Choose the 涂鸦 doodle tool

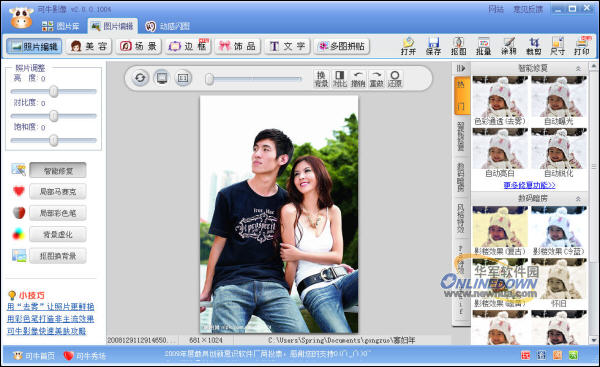pyautogui.click(x=509, y=46)
